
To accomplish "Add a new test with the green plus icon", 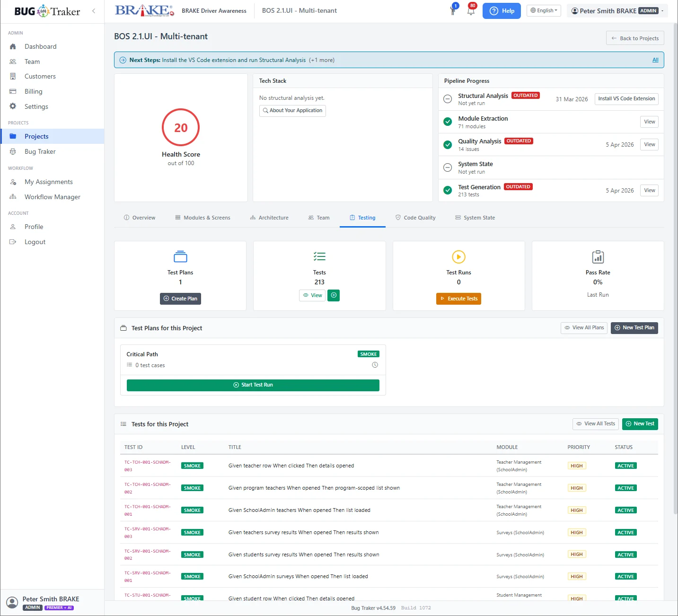I will [x=334, y=295].
